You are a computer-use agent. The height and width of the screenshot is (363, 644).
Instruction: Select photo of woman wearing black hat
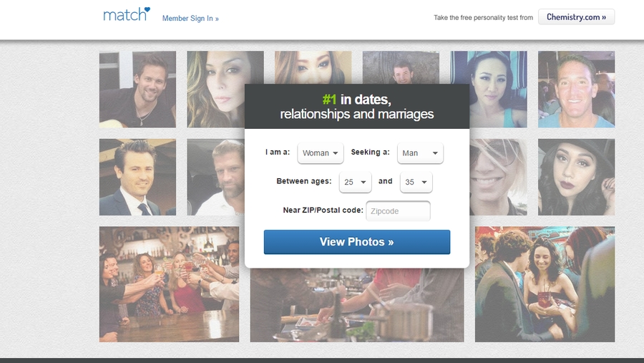click(x=576, y=177)
